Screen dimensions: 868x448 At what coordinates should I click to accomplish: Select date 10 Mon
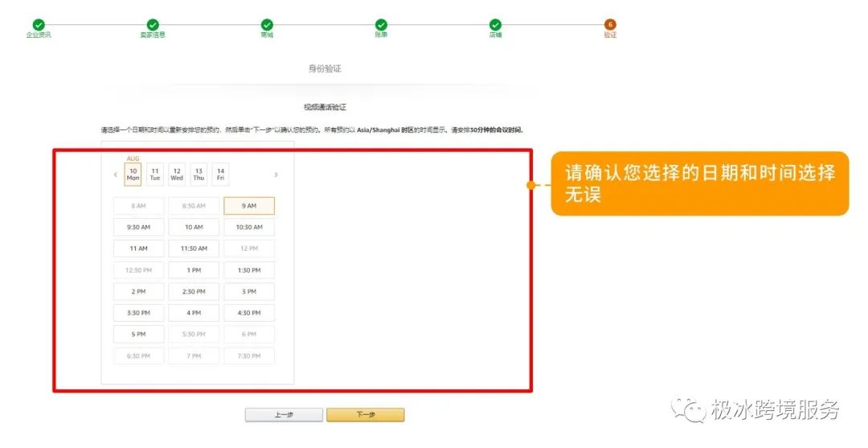point(133,175)
